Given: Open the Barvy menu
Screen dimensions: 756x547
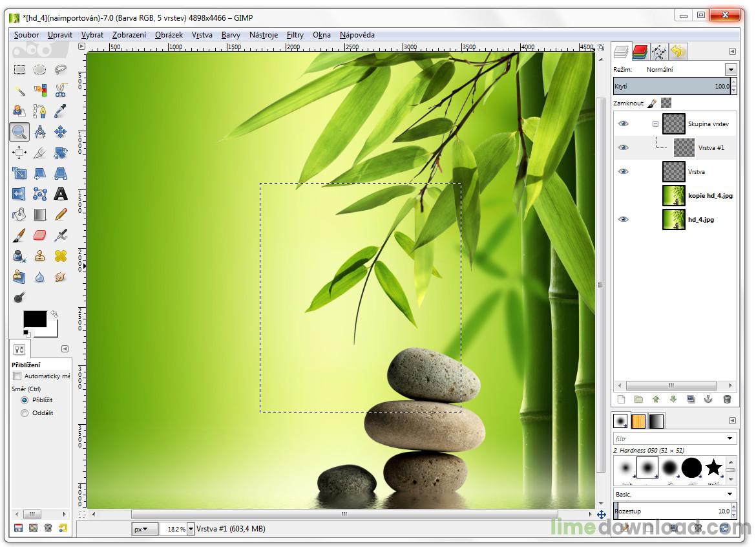Looking at the screenshot, I should coord(231,35).
